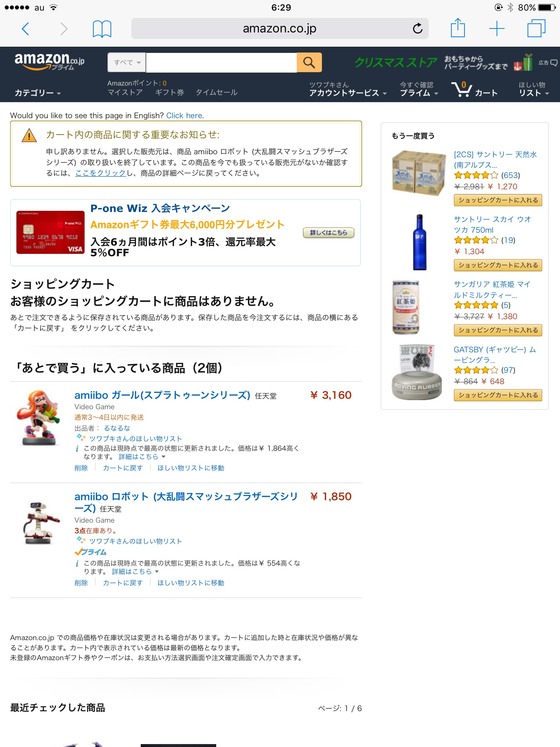Image resolution: width=560 pixels, height=747 pixels.
Task: Open the cart icon in header
Action: click(474, 90)
